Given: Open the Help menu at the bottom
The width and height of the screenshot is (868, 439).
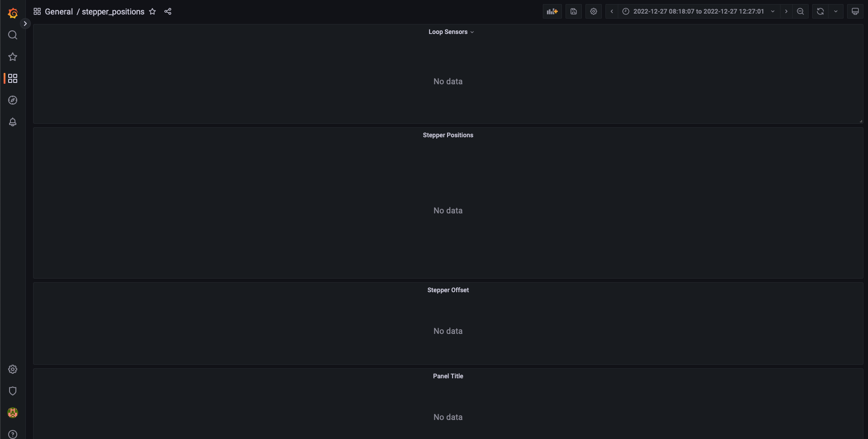Looking at the screenshot, I should 12,434.
